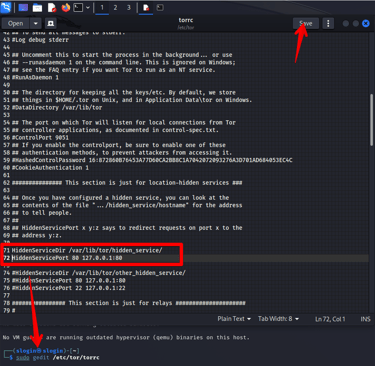Open the Tab Width: 8 dropdown
375x366 pixels.
coord(278,319)
